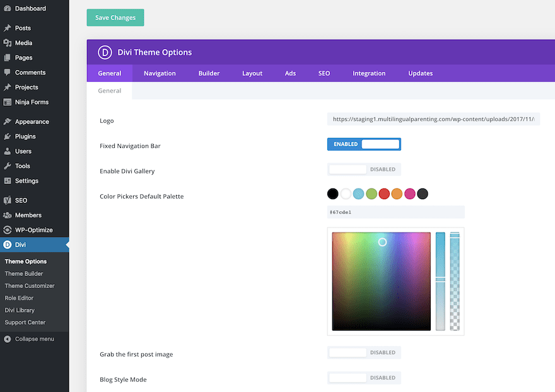Open the WP-Optimize sidebar icon
Screen dimensions: 555x392
click(8, 230)
